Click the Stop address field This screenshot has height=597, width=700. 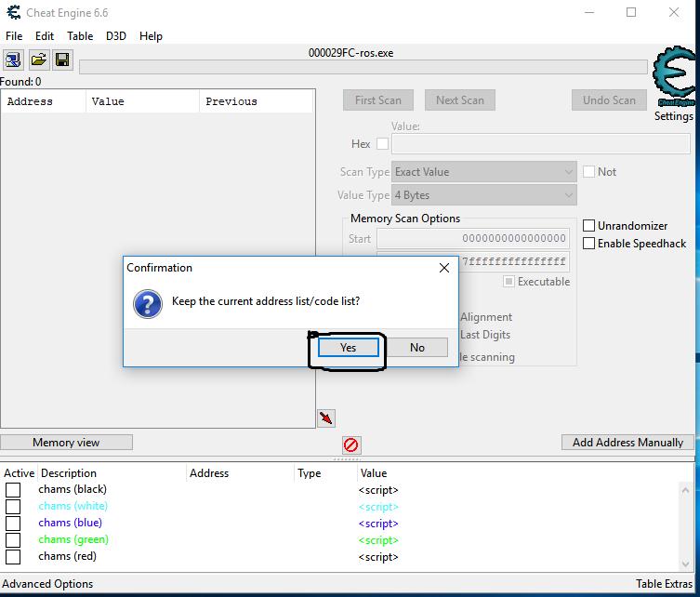[x=514, y=261]
